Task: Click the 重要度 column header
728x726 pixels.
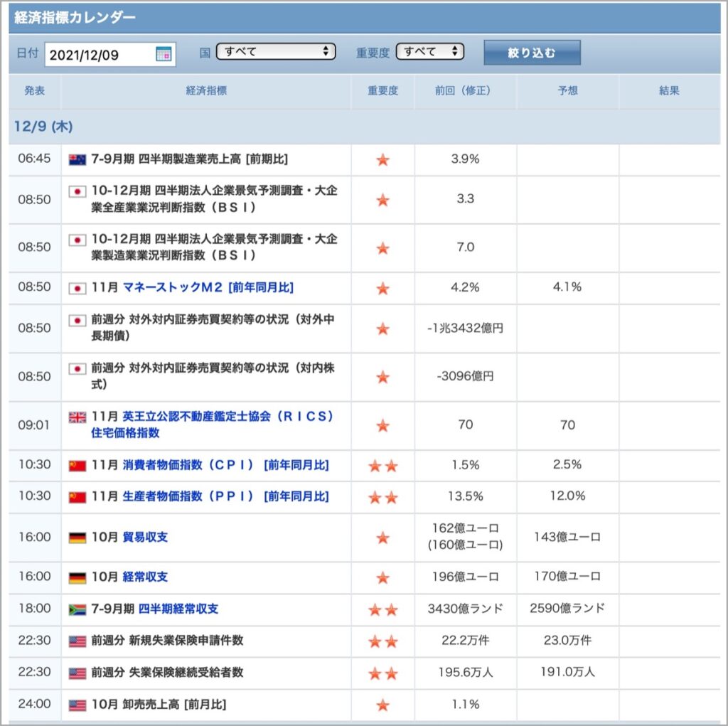Action: tap(383, 90)
